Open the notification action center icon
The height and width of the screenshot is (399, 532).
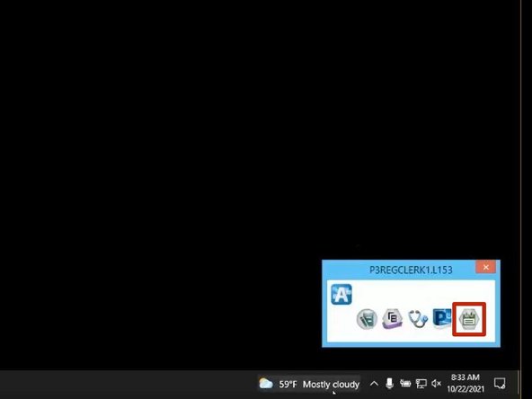(500, 384)
